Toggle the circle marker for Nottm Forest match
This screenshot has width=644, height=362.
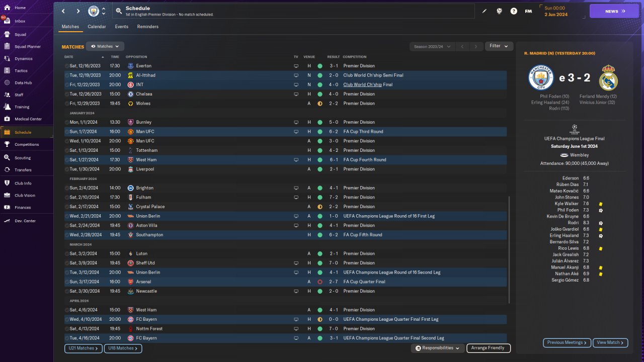(x=67, y=329)
